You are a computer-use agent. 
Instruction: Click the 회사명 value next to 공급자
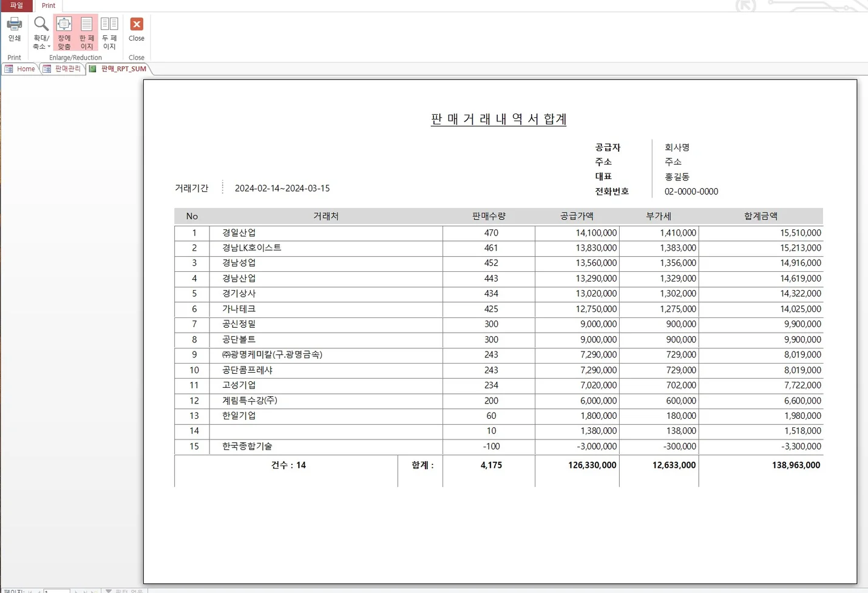point(677,147)
